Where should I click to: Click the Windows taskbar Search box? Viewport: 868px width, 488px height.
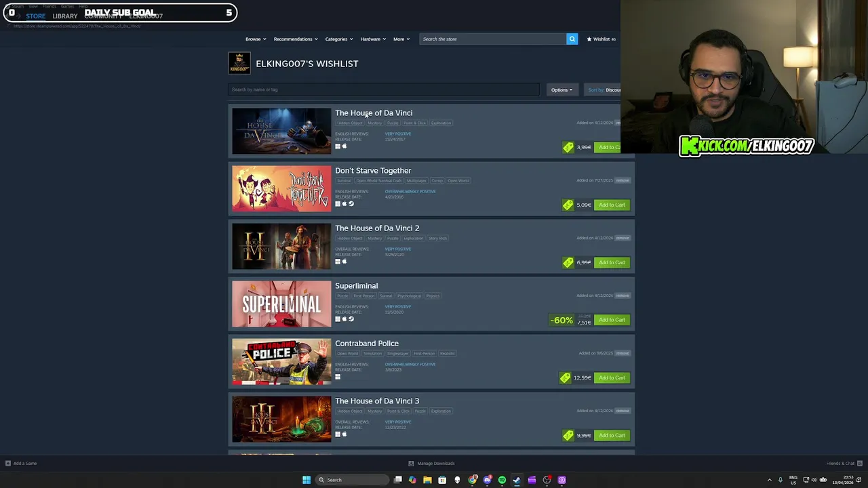point(353,480)
